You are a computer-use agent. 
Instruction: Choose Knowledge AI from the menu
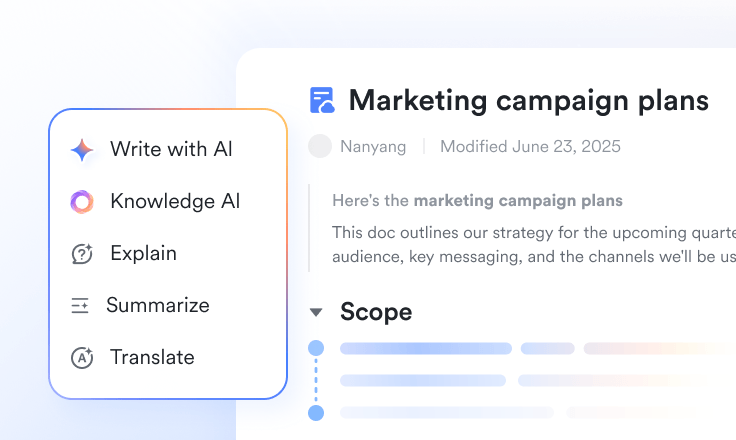click(x=168, y=202)
